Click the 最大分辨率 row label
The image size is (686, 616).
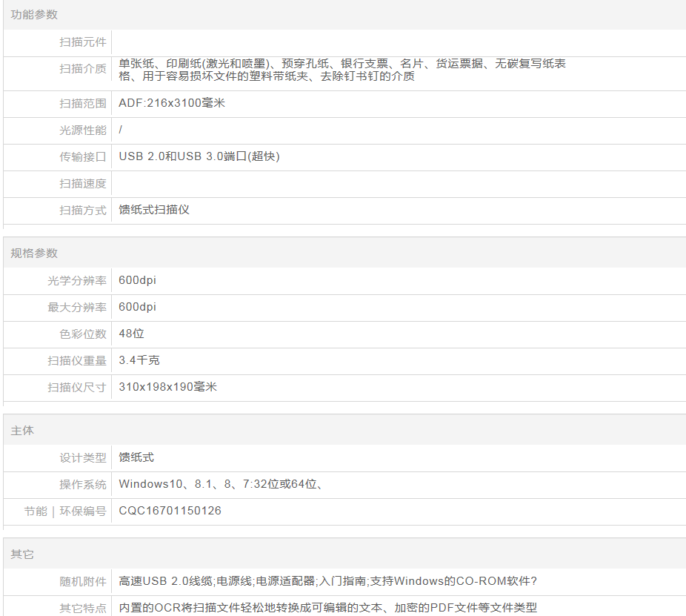pyautogui.click(x=77, y=308)
